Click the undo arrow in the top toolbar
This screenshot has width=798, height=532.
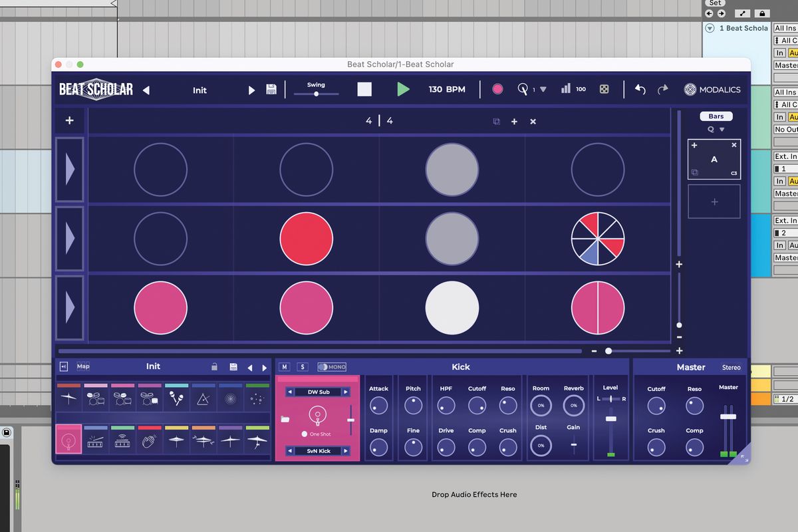[639, 88]
